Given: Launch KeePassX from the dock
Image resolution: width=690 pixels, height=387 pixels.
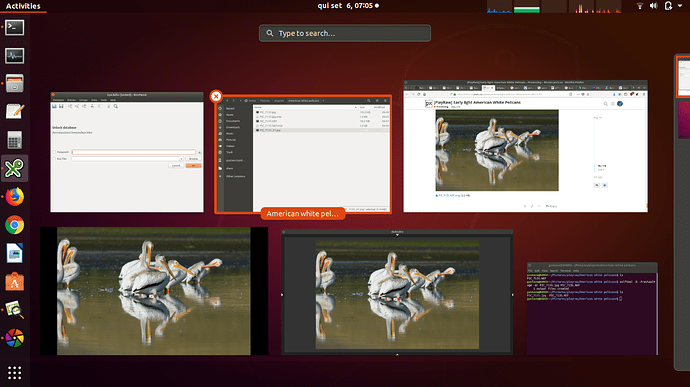Looking at the screenshot, I should (x=15, y=168).
